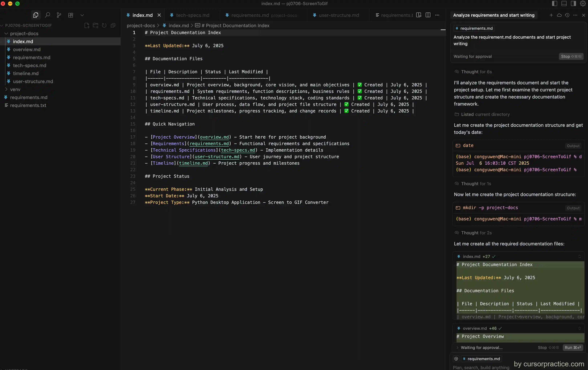Viewport: 588px width, 370px height.
Task: Expand the overview.md +46 diff card
Action: click(x=579, y=328)
